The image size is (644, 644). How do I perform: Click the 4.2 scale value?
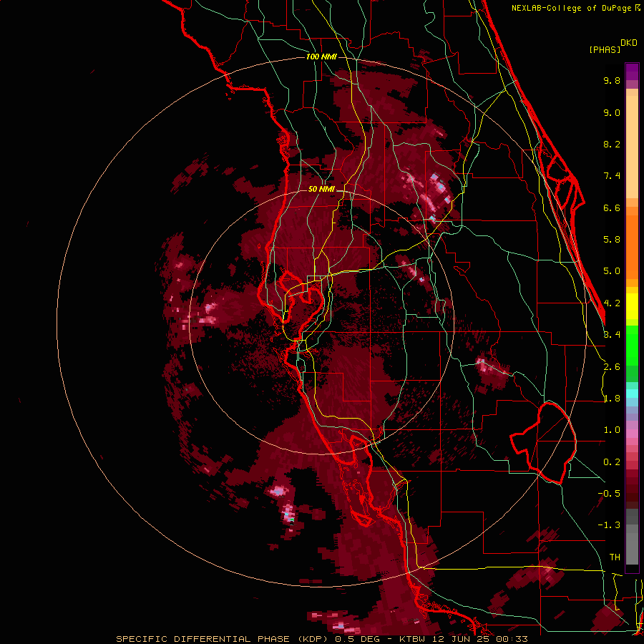(x=612, y=303)
